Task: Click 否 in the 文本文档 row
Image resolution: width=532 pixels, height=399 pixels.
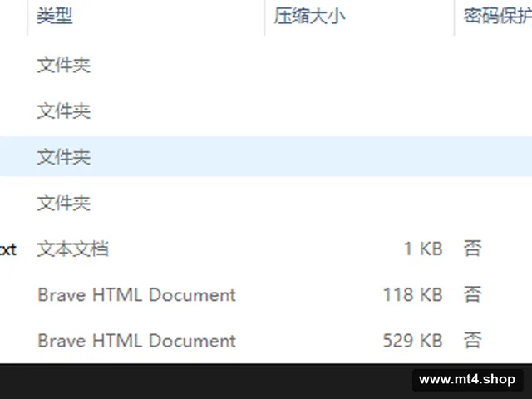Action: [x=473, y=249]
